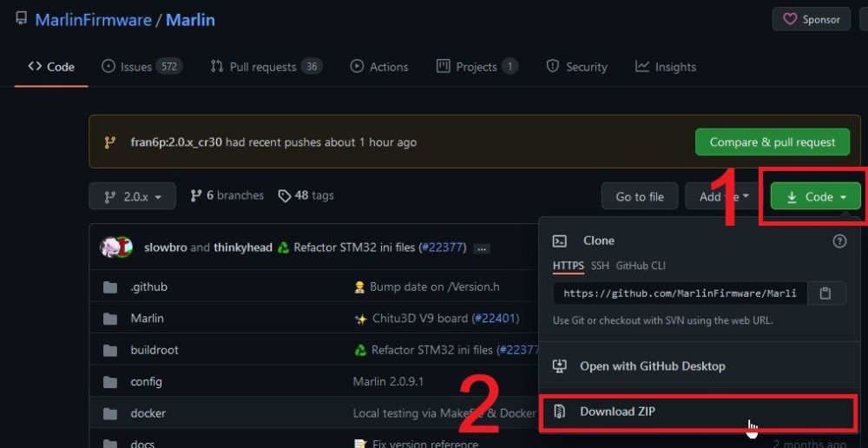This screenshot has width=868, height=448.
Task: Open the buildroot folder
Action: 154,350
